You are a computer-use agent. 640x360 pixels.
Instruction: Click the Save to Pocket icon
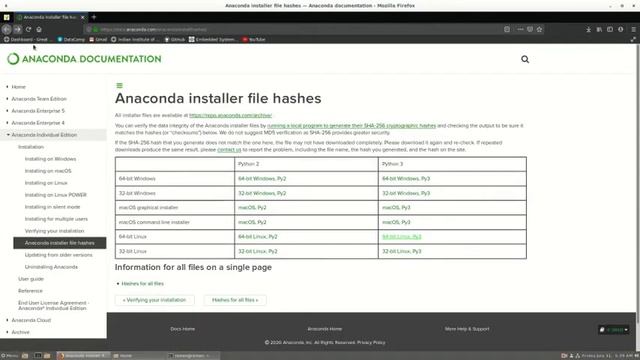click(x=530, y=29)
